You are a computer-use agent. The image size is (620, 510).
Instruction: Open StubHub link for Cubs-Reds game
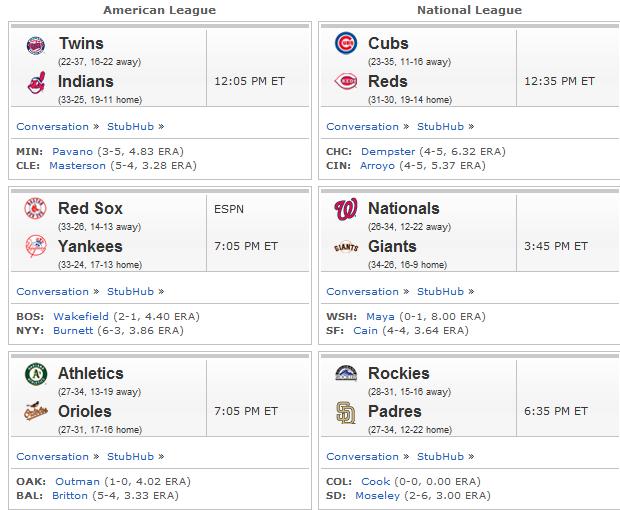pyautogui.click(x=440, y=127)
